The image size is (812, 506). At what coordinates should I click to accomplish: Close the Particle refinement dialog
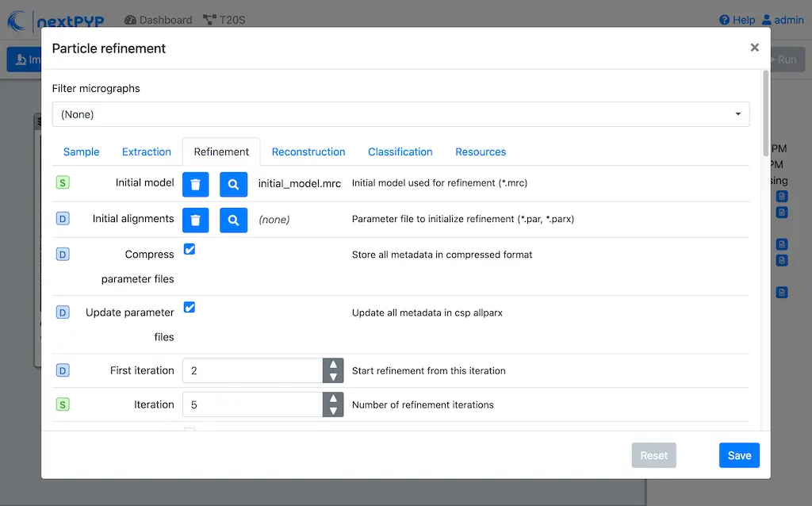click(x=754, y=48)
